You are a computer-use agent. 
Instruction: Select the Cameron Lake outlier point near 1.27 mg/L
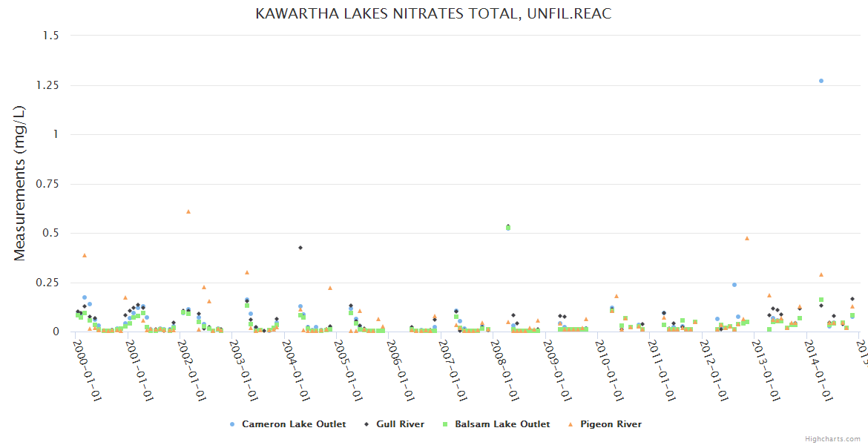(x=821, y=81)
